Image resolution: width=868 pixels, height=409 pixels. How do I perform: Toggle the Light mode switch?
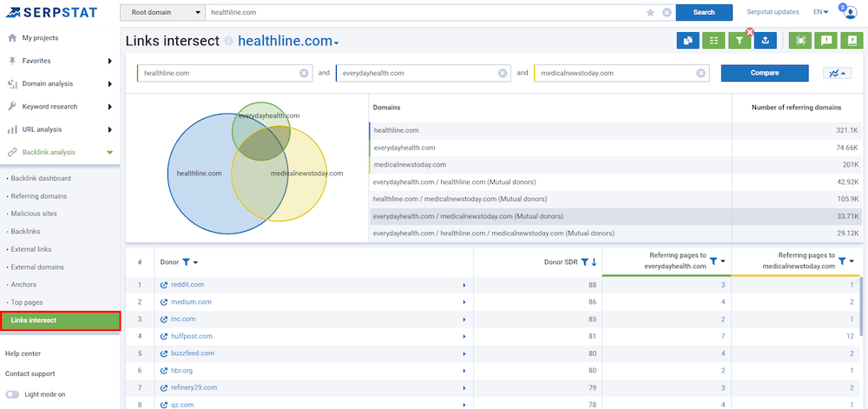12,394
